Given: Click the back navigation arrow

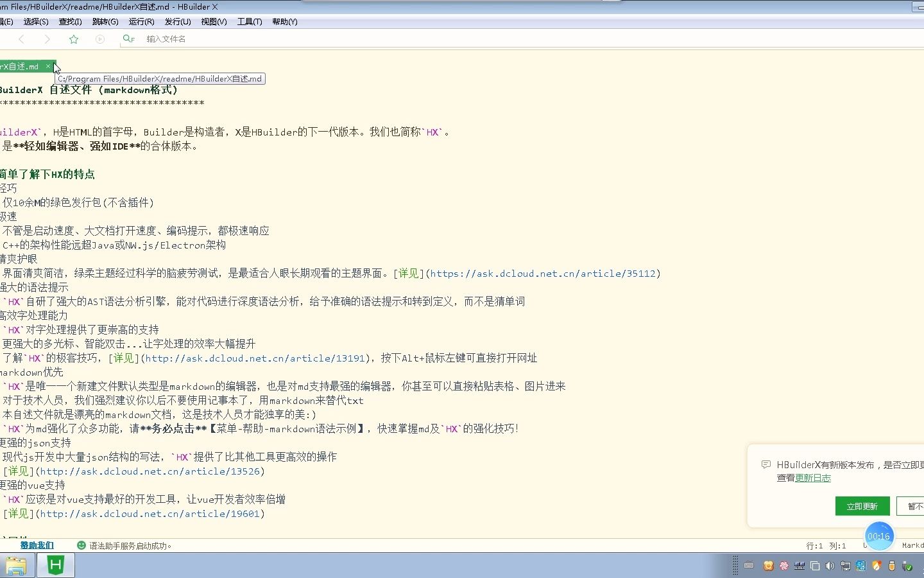Looking at the screenshot, I should point(22,39).
